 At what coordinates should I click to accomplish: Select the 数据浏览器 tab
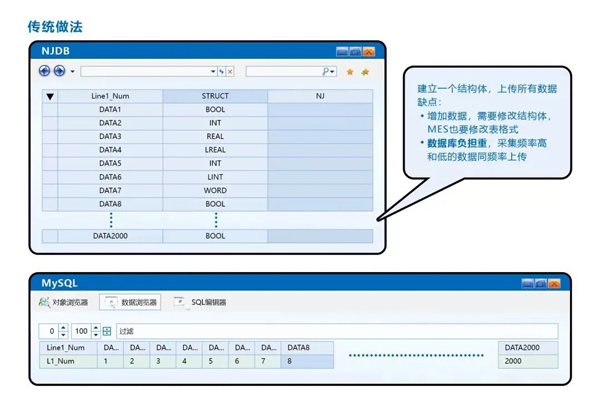(x=131, y=302)
